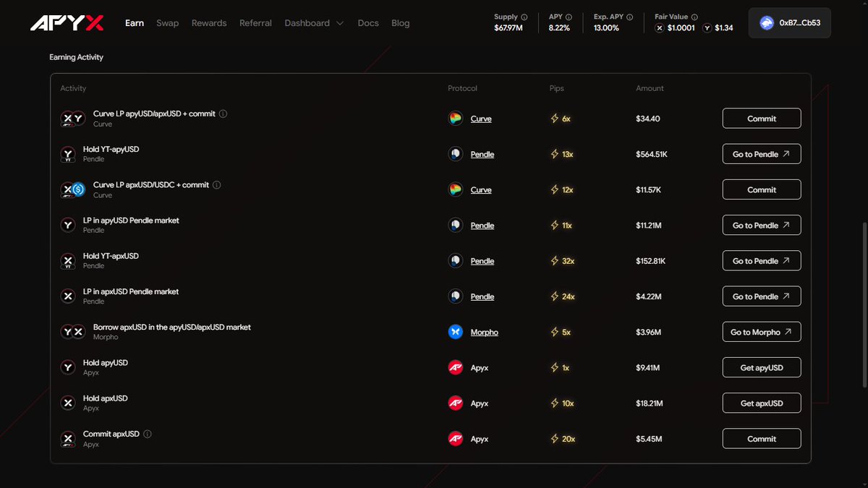Open Pendle link for LP in apxUSD market
Image resolution: width=868 pixels, height=488 pixels.
(482, 296)
